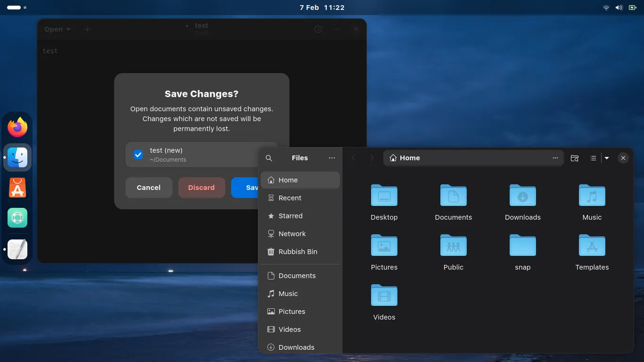The width and height of the screenshot is (644, 362).
Task: Click the search-this-folder icon in the header bar
Action: coord(575,158)
